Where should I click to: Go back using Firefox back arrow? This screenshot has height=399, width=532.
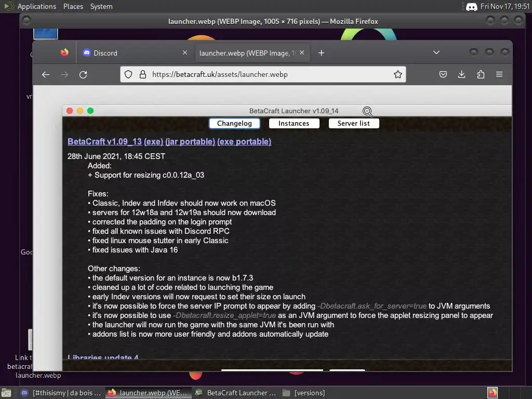(x=46, y=75)
